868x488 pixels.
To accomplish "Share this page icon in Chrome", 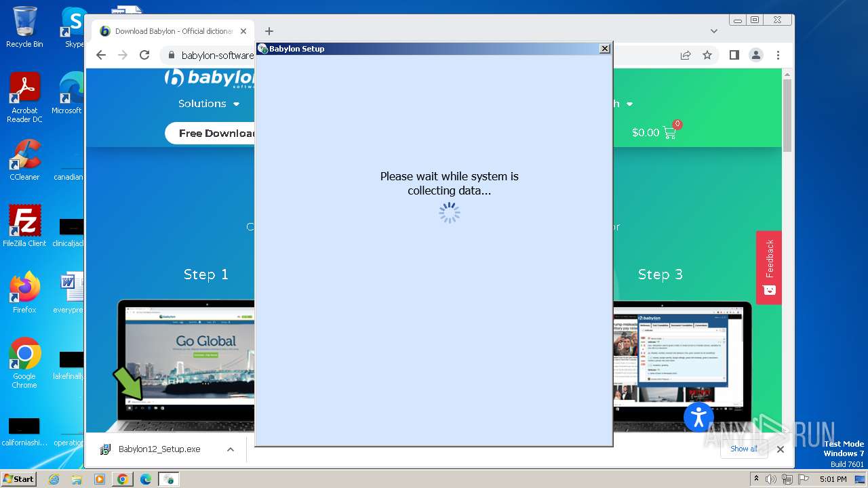I will coord(686,55).
